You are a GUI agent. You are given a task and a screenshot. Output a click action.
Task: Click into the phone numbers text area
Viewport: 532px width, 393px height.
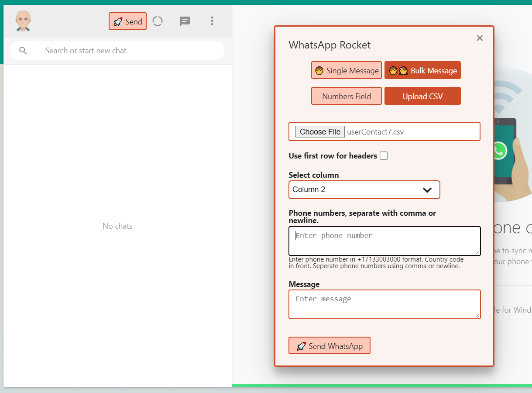pyautogui.click(x=384, y=241)
